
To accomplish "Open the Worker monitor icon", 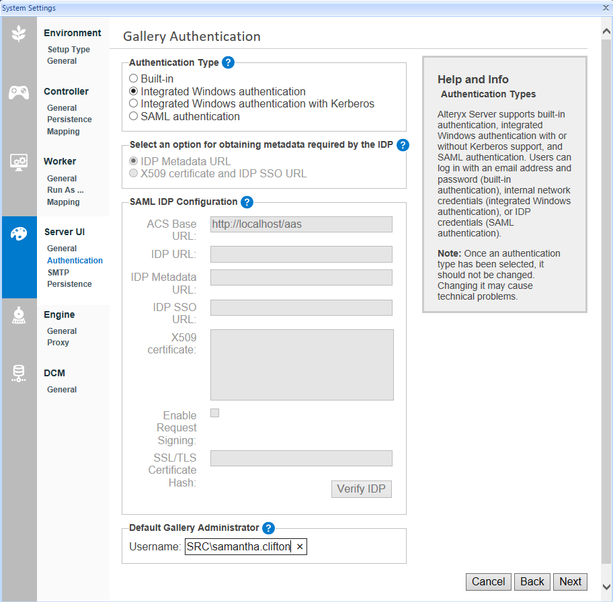I will click(19, 162).
